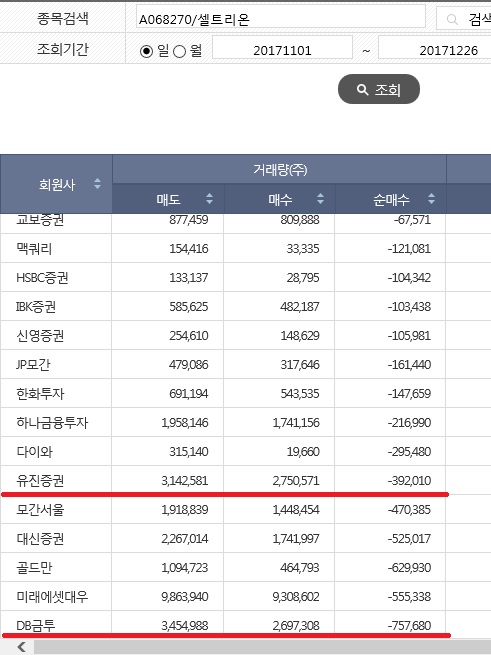
Task: Click the end date field 20171226
Action: click(435, 48)
